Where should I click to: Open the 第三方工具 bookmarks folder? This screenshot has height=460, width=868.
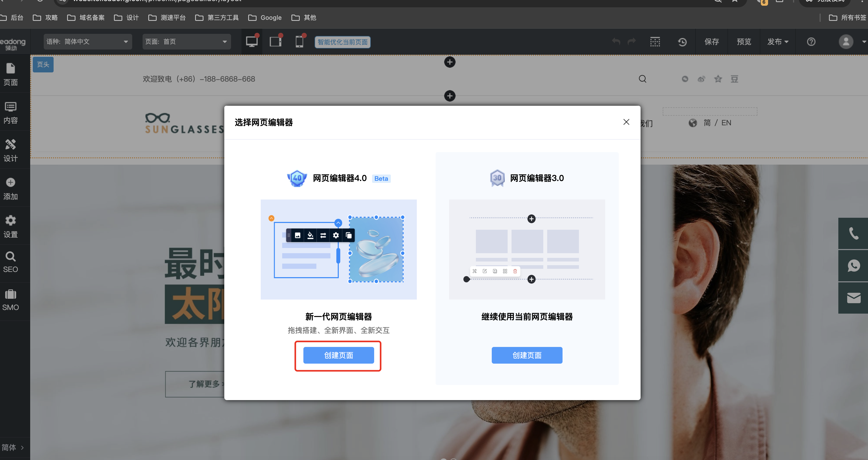click(217, 17)
